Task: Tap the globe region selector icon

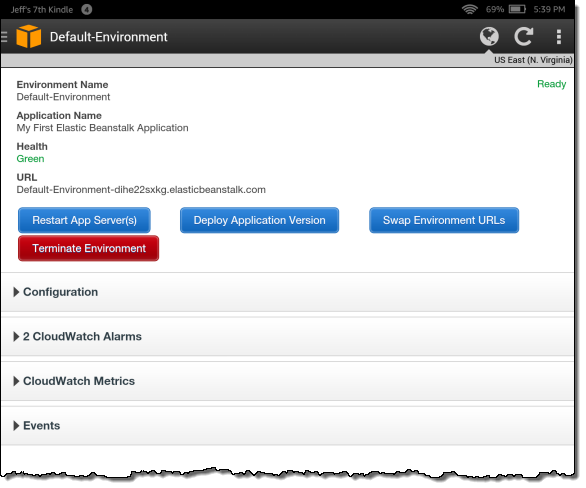Action: [x=489, y=36]
